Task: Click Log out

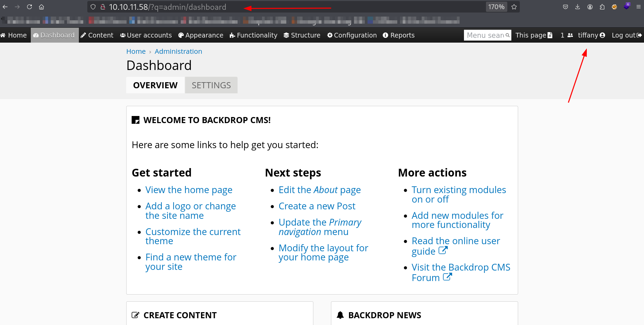Action: point(626,35)
